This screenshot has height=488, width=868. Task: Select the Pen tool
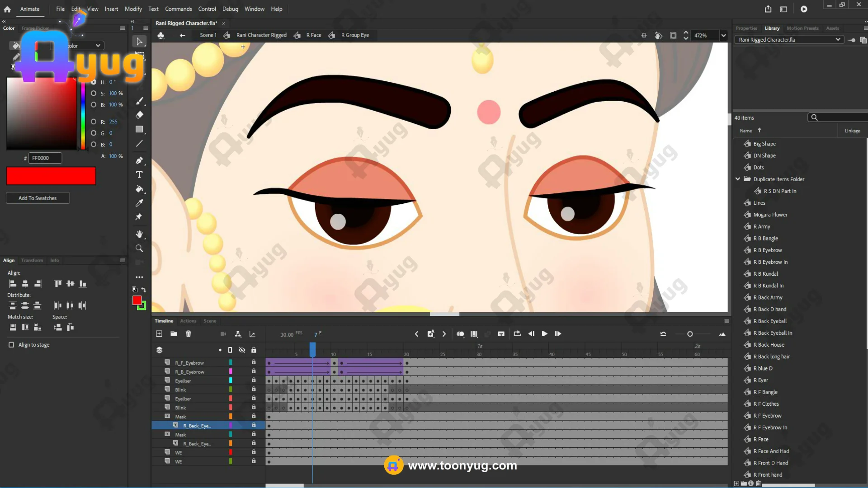point(139,160)
